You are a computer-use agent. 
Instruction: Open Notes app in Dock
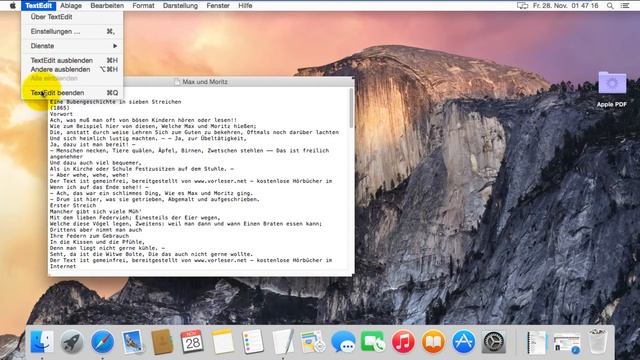point(222,342)
